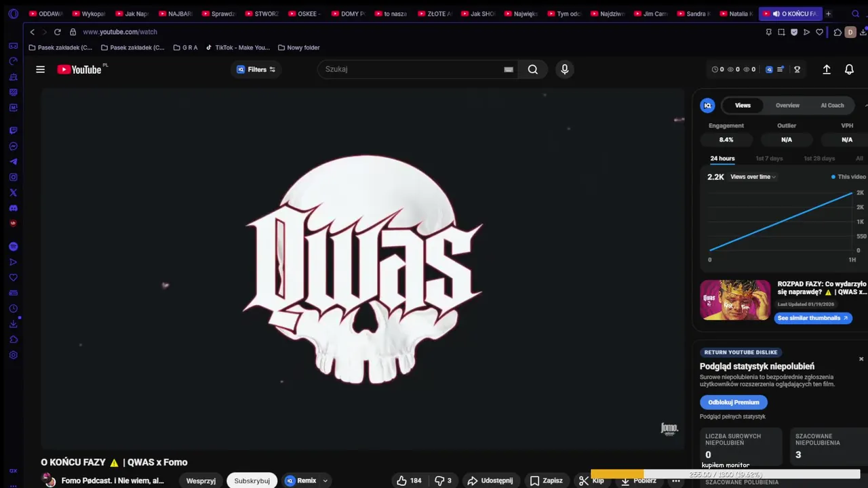Open Telegram in the Opera sidebar
This screenshot has width=868, height=488.
click(x=13, y=162)
